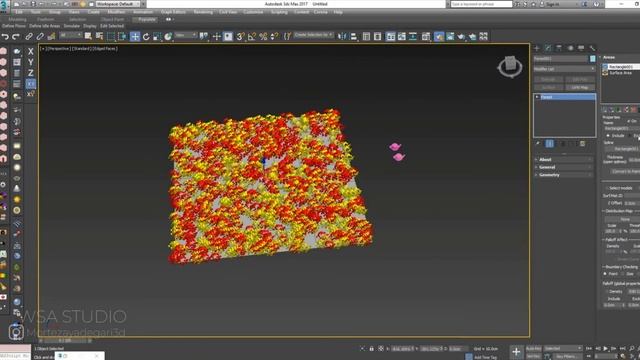640x360 pixels.
Task: Toggle Window/Crossing selection mode
Action: [122, 37]
